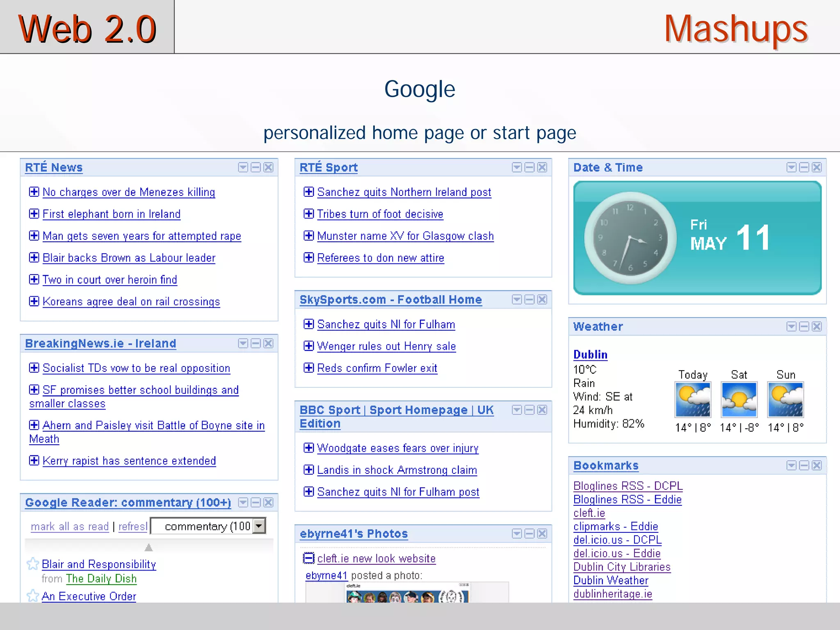Open the BBC Sport widget menu arrow
This screenshot has height=630, width=840.
pos(517,410)
